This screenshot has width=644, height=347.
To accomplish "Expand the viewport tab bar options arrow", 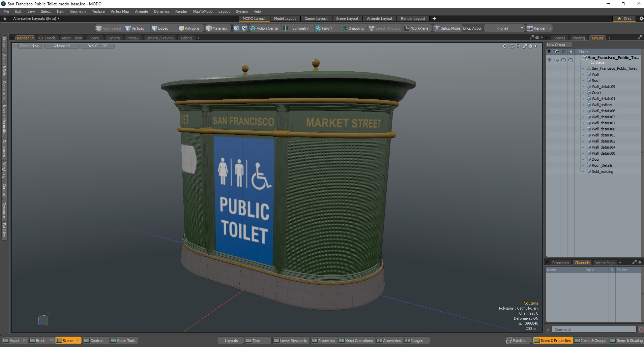I will [x=542, y=37].
